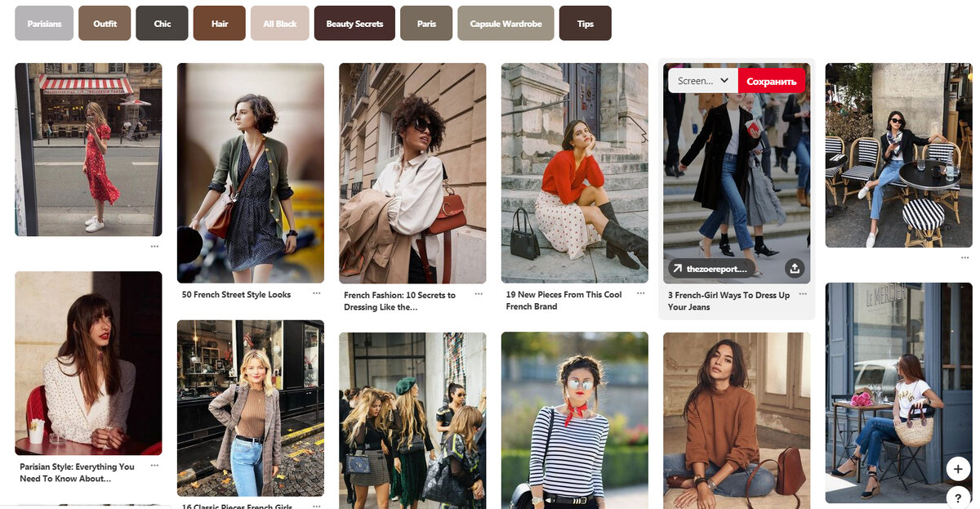The image size is (980, 509).
Task: Open the brown sweater woman sitting pin
Action: point(737,421)
